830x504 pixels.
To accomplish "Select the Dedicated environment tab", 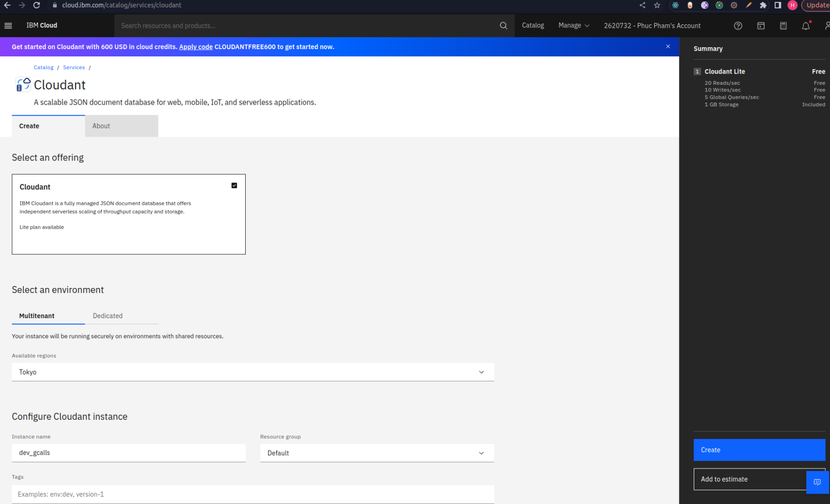I will (108, 316).
